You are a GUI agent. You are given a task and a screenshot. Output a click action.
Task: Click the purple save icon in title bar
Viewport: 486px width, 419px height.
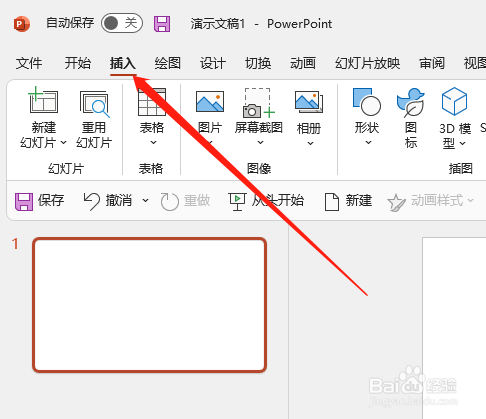coord(162,24)
